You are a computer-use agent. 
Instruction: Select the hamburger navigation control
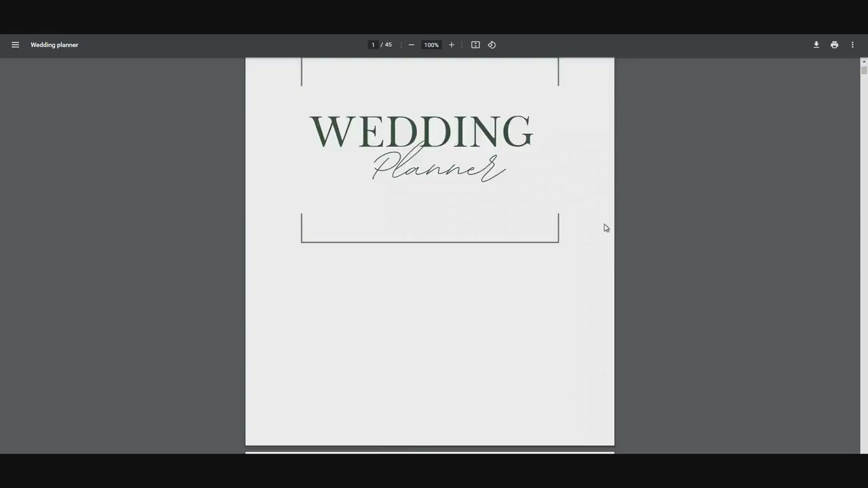click(15, 45)
